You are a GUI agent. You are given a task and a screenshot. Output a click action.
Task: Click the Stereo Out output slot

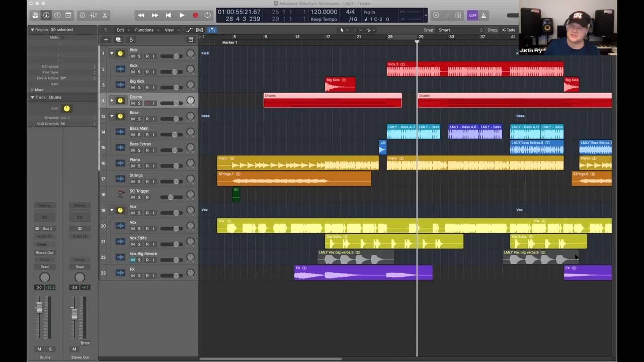45,252
